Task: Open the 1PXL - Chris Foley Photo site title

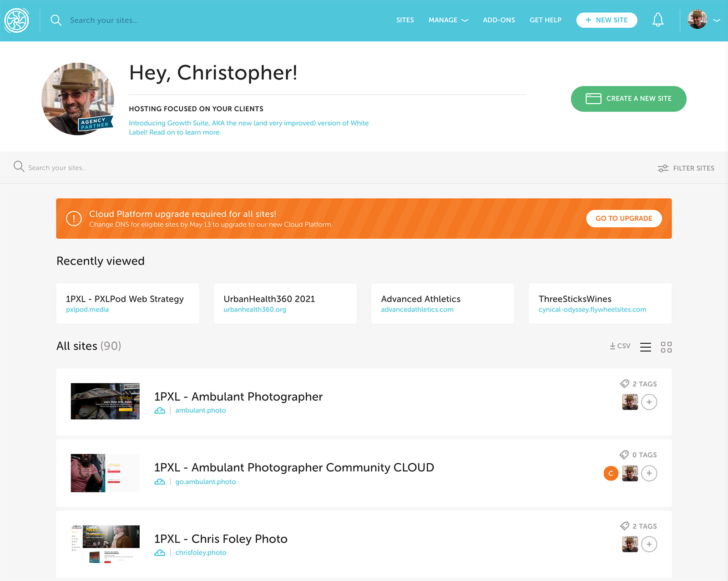Action: tap(221, 539)
